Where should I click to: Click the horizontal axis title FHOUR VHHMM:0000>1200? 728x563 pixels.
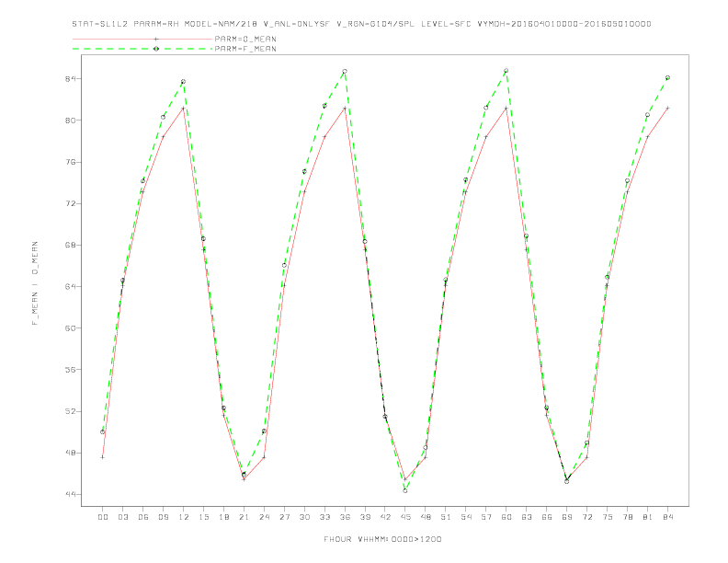(382, 539)
